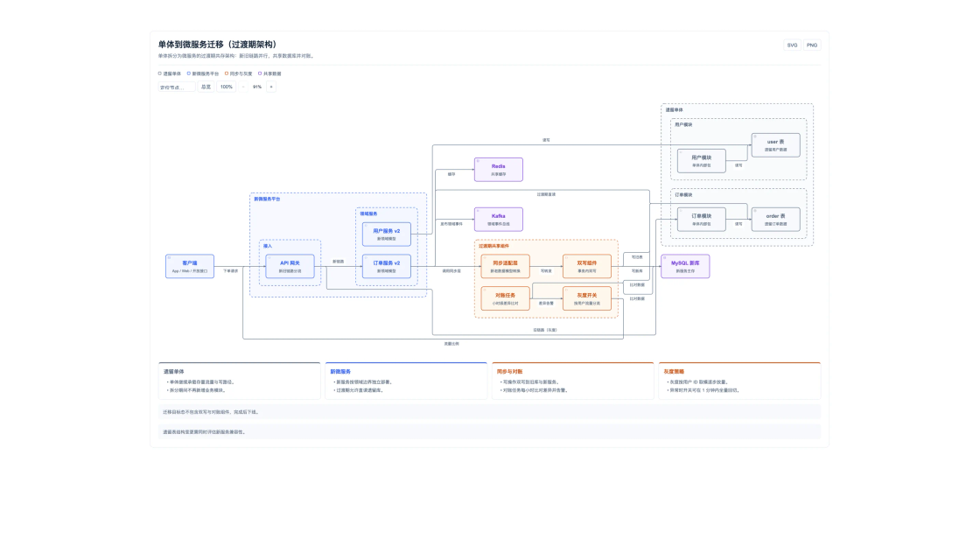Click the node search input field

point(176,87)
